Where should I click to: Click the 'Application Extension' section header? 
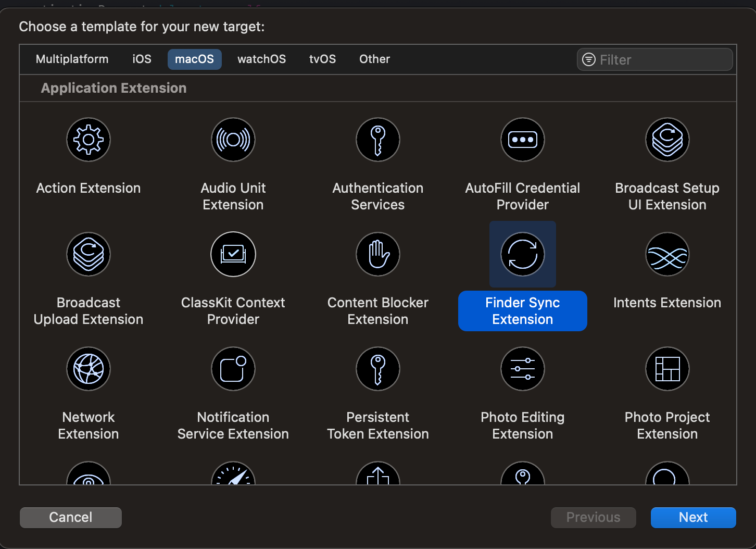tap(114, 88)
